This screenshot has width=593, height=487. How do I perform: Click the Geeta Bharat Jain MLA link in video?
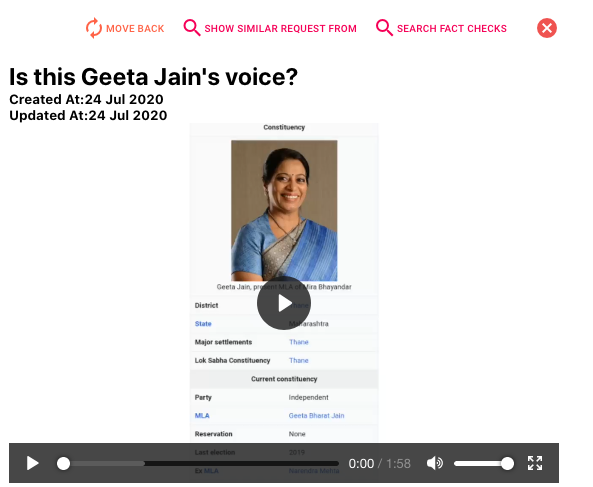tap(317, 416)
